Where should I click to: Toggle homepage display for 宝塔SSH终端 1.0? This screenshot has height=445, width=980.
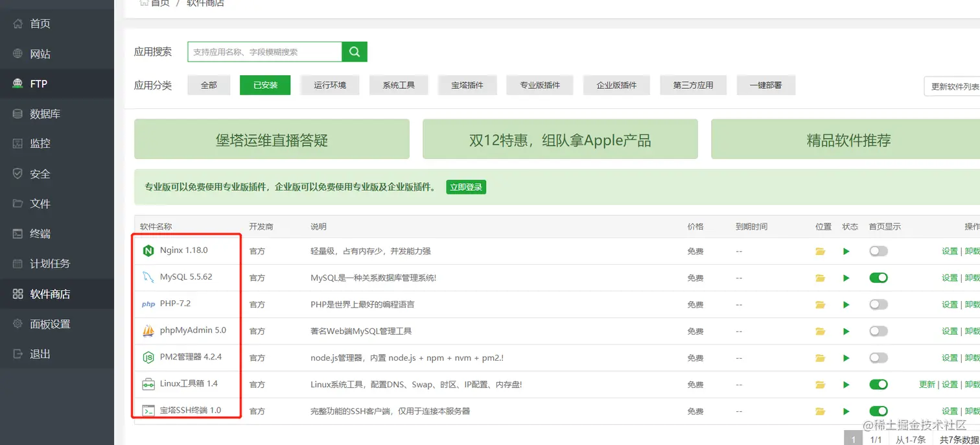point(878,411)
